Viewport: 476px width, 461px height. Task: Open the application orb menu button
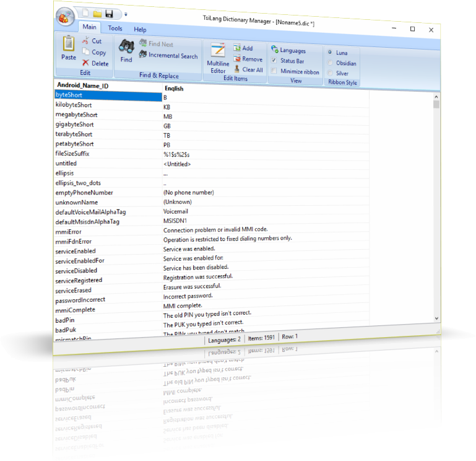coord(65,17)
